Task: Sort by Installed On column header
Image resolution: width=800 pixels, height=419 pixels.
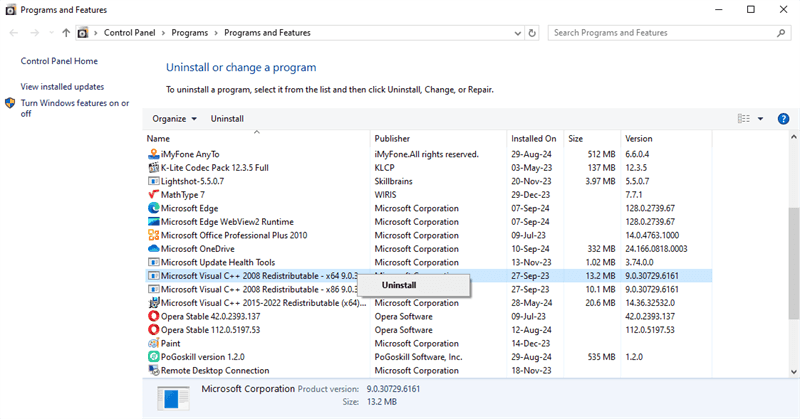Action: pos(535,139)
